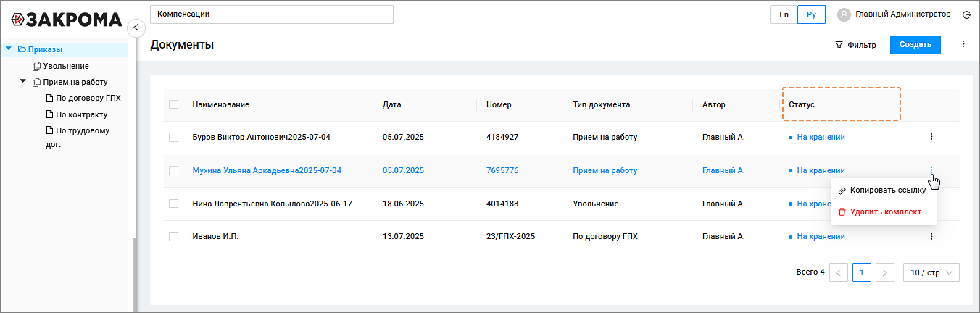Open the 10 / стр. page size dropdown
The width and height of the screenshot is (980, 313).
pos(931,272)
